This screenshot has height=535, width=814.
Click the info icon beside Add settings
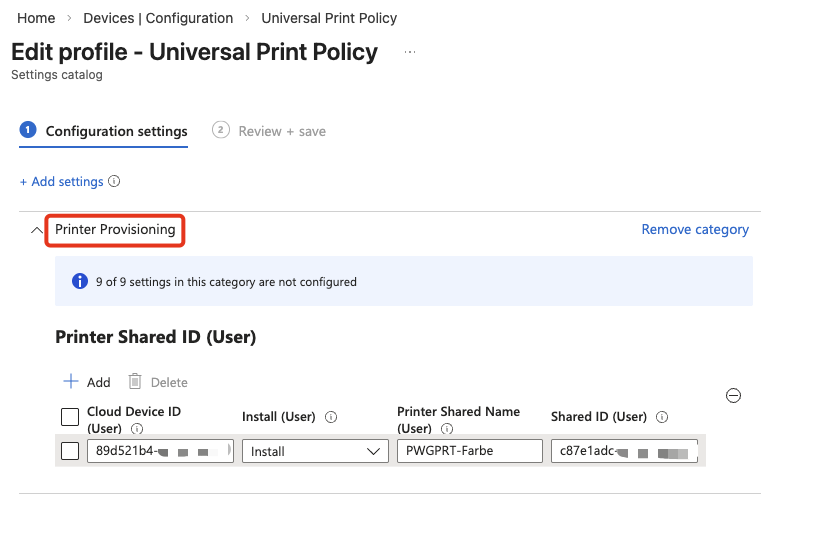tap(114, 182)
